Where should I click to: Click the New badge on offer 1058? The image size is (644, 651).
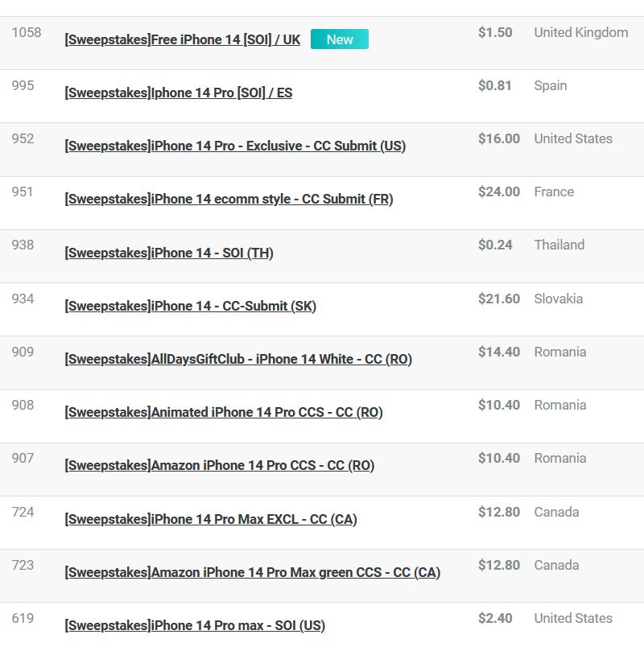click(x=339, y=39)
